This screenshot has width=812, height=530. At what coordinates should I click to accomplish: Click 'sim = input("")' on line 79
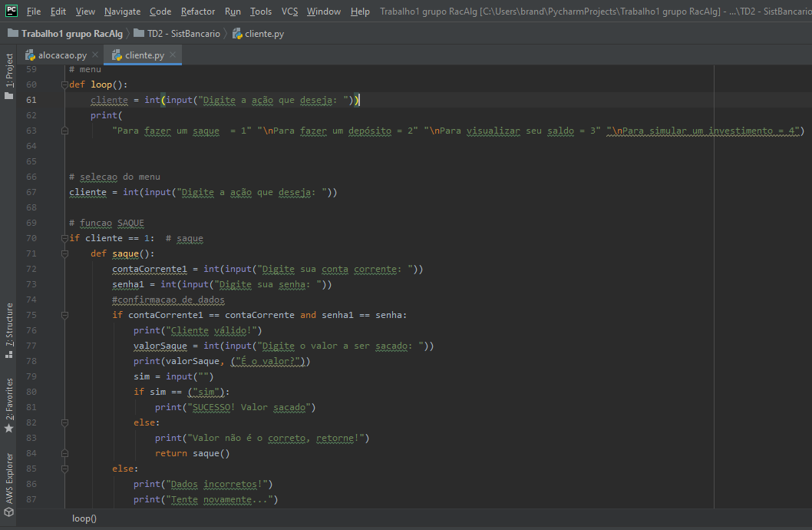(173, 376)
